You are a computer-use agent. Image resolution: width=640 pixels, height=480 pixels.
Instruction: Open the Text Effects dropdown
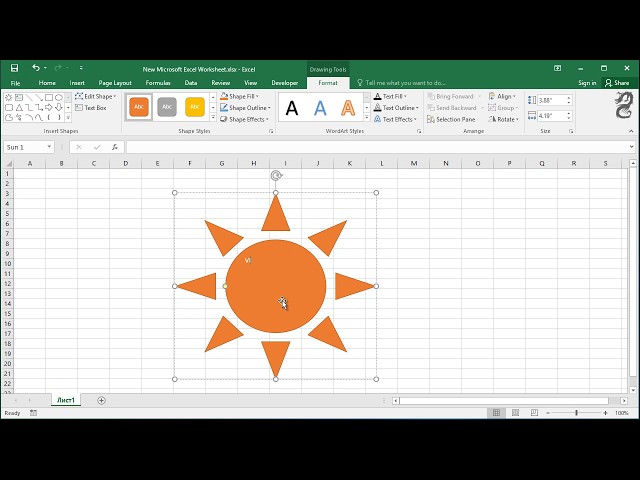396,119
